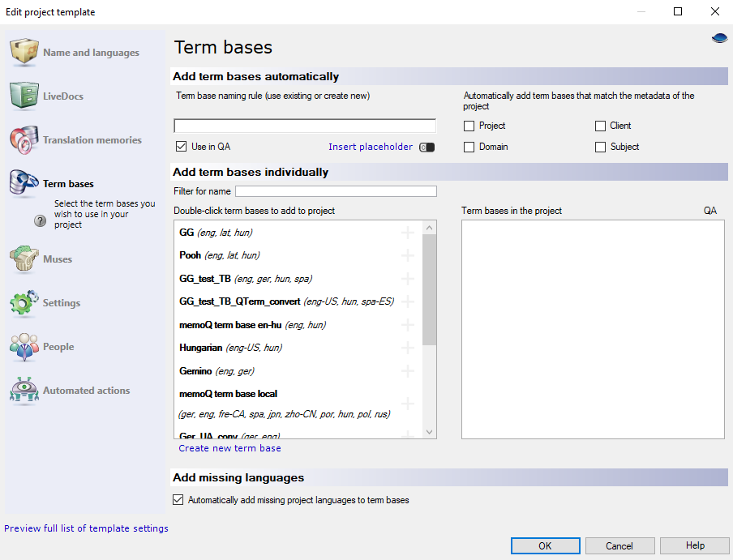Viewport: 733px width, 560px height.
Task: Tick the Client metadata checkbox
Action: pos(601,126)
